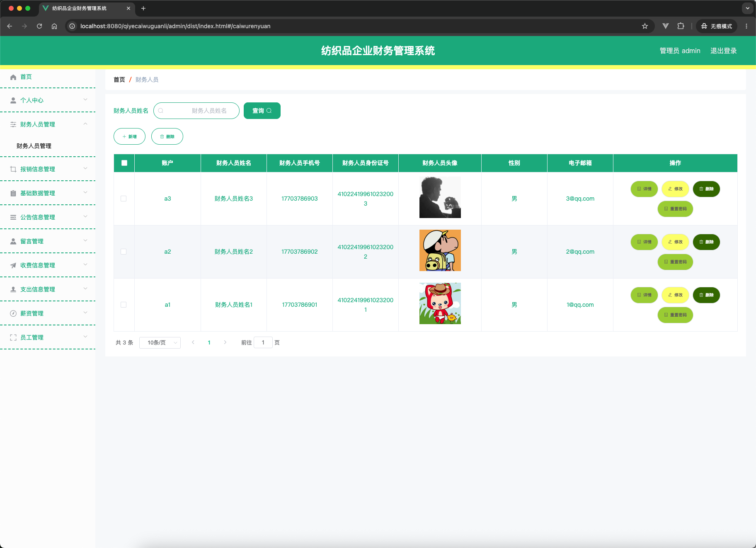Click the clipboard icon next to 基础数据管理

(x=13, y=194)
